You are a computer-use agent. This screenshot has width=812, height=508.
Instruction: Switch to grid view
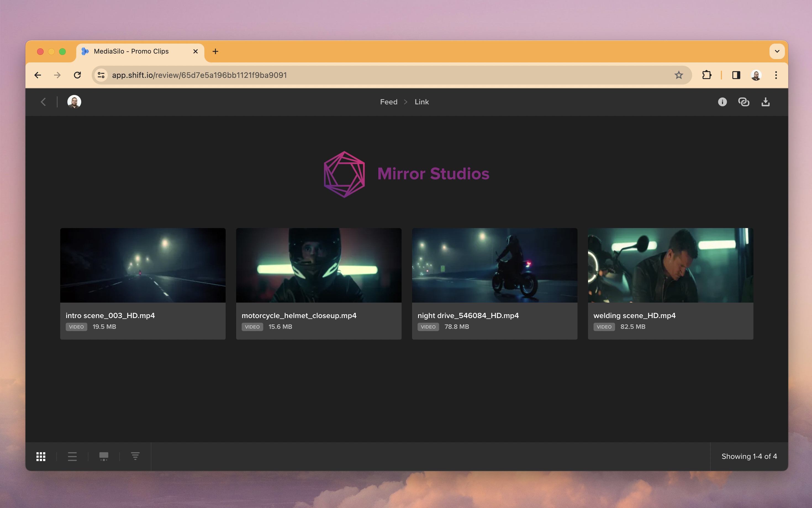coord(41,456)
